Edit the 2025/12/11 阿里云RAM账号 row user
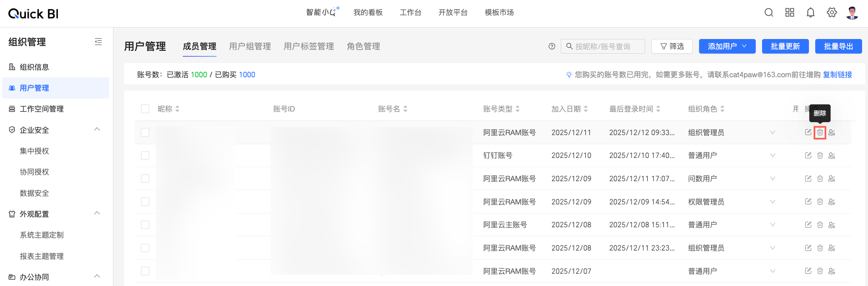 808,132
